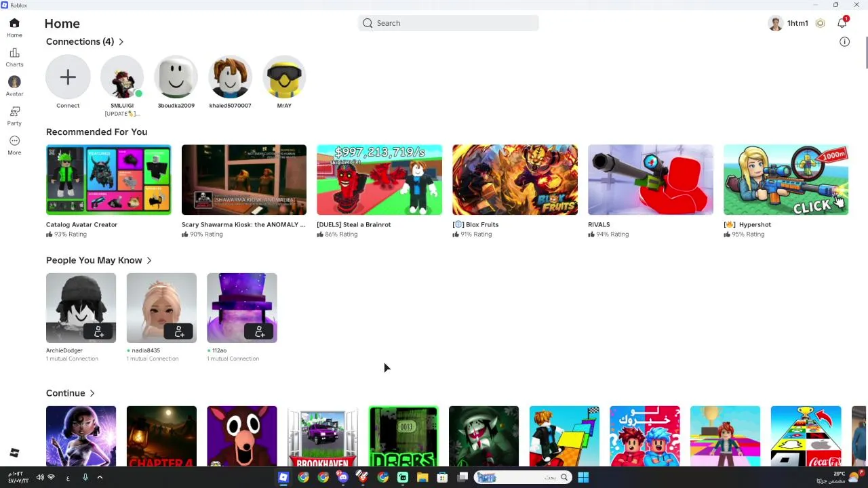Screen dimensions: 868x488
Task: Open the Chapter 4 tile in Continue
Action: (x=161, y=436)
